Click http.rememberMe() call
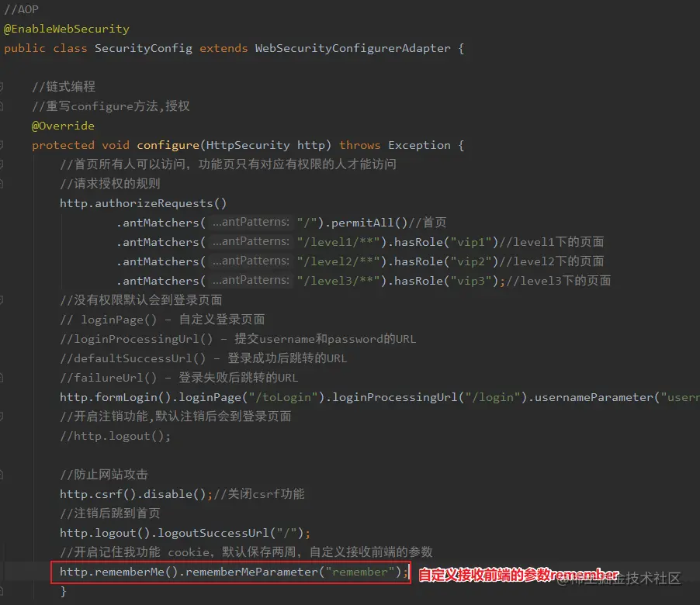This screenshot has width=700, height=605. [x=119, y=572]
